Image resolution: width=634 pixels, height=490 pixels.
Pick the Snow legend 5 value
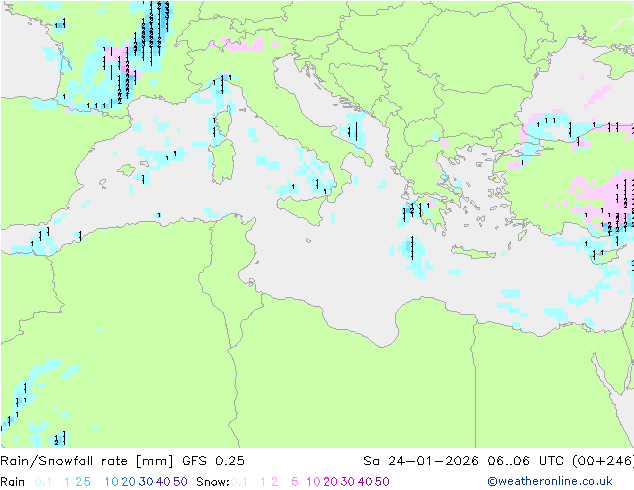pos(295,482)
